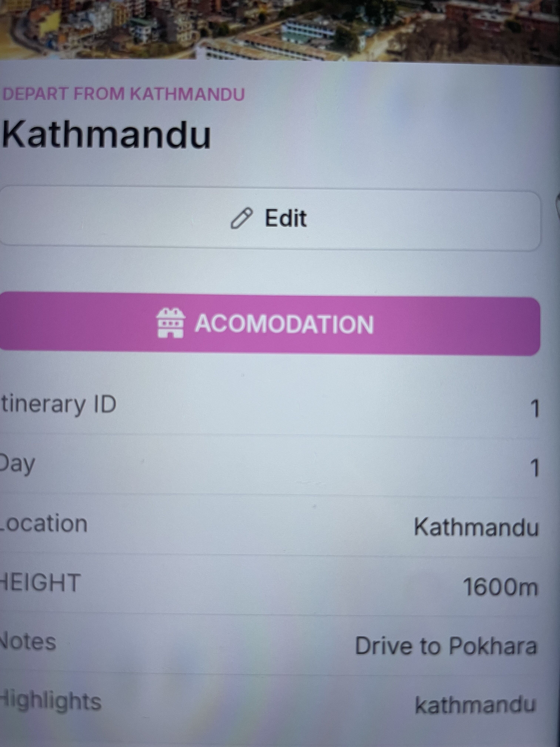Open the Edit button
This screenshot has height=747, width=560.
click(x=270, y=219)
